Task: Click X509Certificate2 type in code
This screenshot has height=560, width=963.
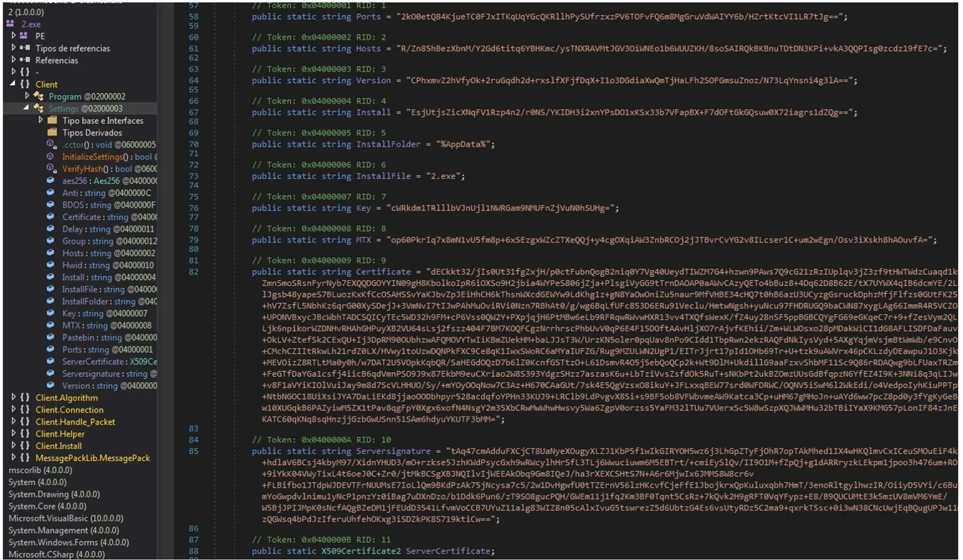Action: click(361, 551)
